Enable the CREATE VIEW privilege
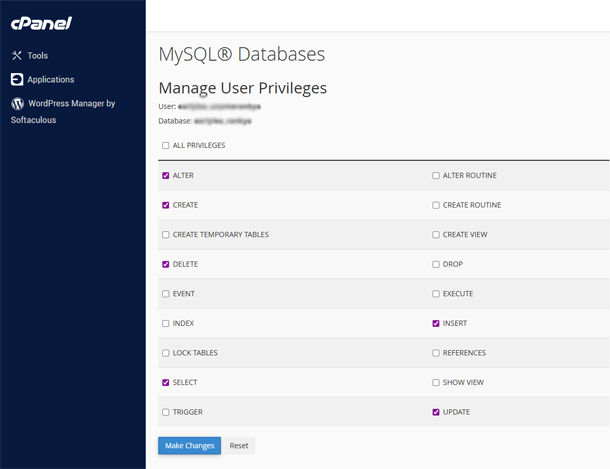This screenshot has height=469, width=610. pos(436,234)
